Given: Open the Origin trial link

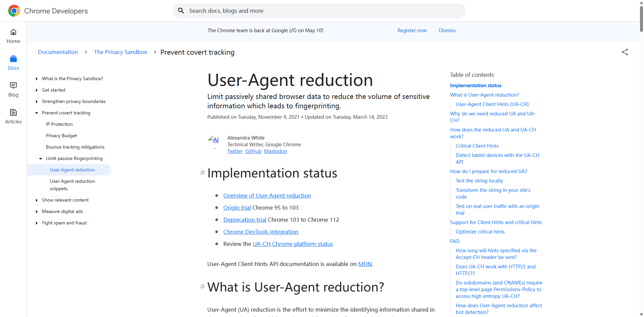Looking at the screenshot, I should (x=237, y=208).
